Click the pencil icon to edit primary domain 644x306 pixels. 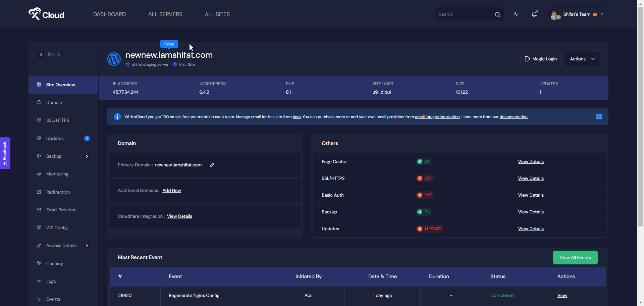[x=212, y=165]
